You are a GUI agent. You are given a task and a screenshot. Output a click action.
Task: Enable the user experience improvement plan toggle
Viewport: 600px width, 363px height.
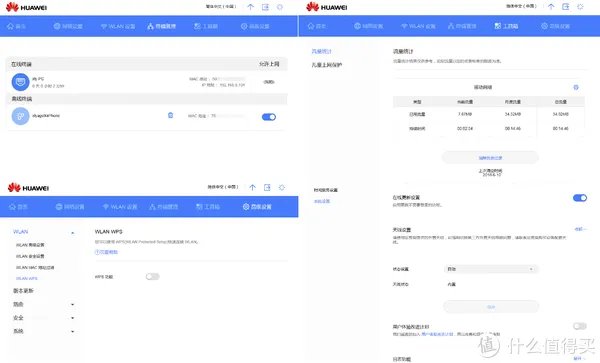[x=580, y=326]
